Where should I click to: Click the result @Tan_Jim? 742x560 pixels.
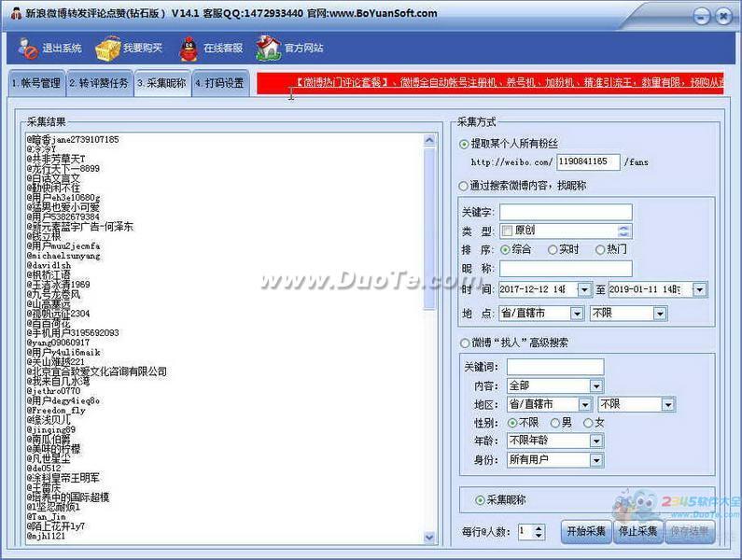[46, 517]
